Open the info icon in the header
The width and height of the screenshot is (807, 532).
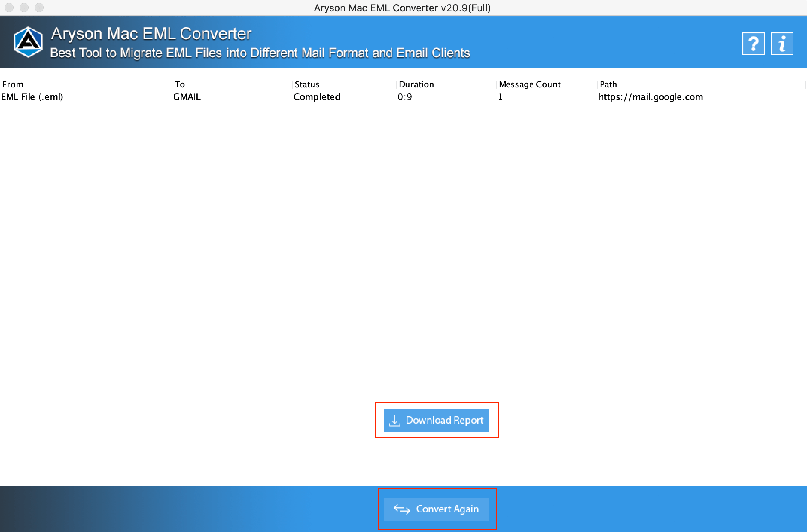point(782,44)
